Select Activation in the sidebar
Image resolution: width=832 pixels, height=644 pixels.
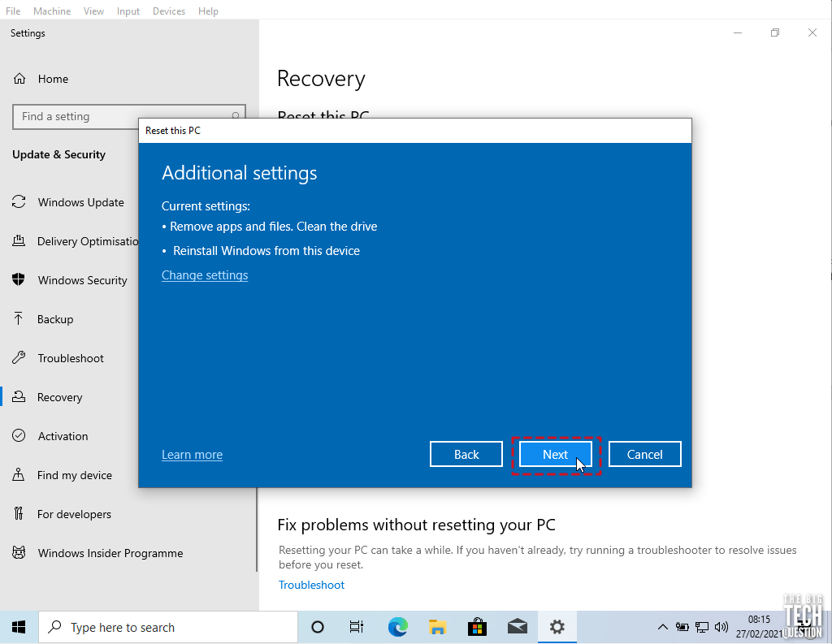(63, 436)
